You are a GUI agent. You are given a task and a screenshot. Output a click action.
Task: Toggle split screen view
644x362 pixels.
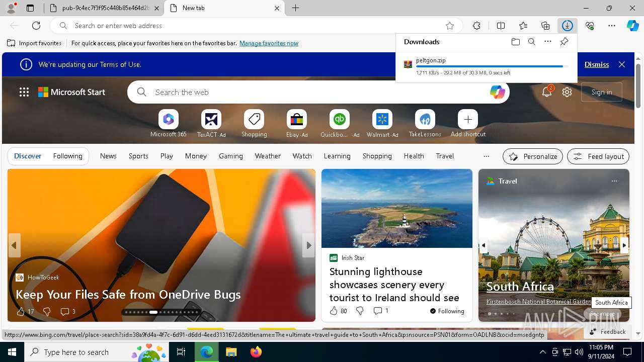click(x=501, y=26)
